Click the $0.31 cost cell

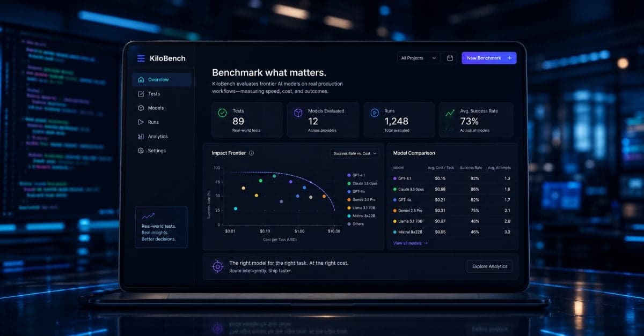[440, 211]
